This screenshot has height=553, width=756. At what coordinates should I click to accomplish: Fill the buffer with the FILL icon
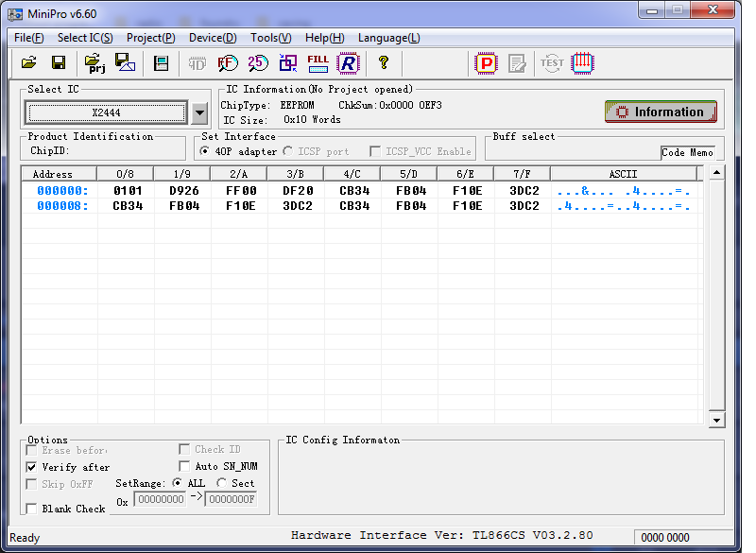coord(318,63)
